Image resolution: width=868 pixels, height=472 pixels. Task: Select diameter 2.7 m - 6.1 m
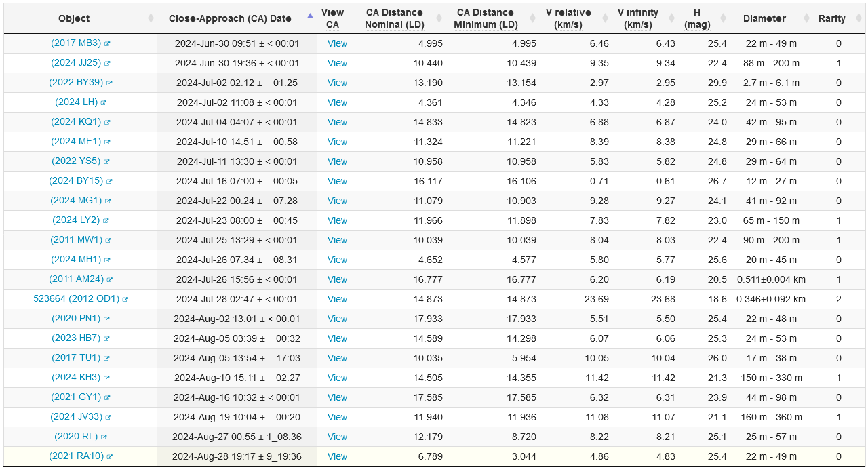(772, 83)
